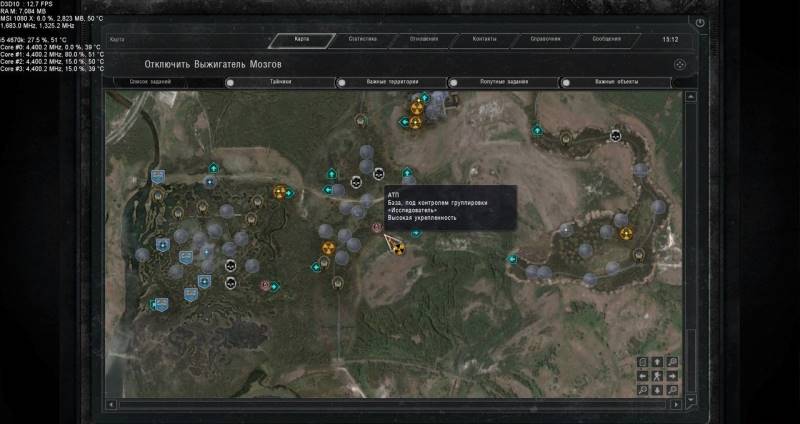The height and width of the screenshot is (424, 800).
Task: Pan the map up with arrow button
Action: pyautogui.click(x=657, y=362)
